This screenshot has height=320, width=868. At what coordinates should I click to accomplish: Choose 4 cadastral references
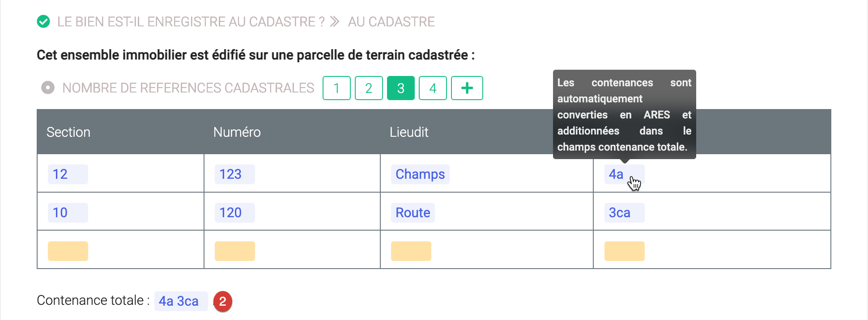[x=433, y=88]
